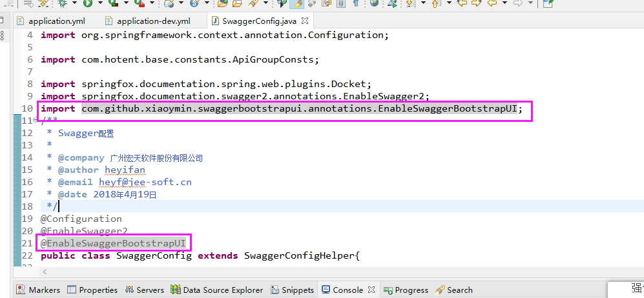Click the Run External Tools icon with red toolbox
The width and height of the screenshot is (644, 298).
click(x=140, y=3)
